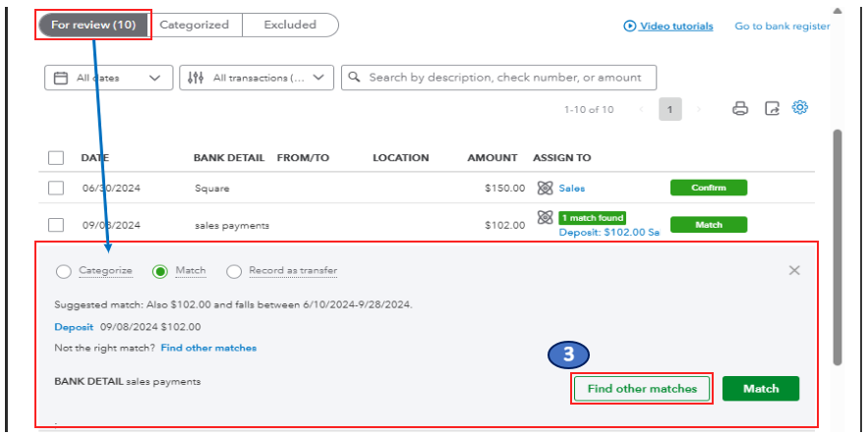Click the print icon above the table
This screenshot has width=868, height=436.
point(740,109)
